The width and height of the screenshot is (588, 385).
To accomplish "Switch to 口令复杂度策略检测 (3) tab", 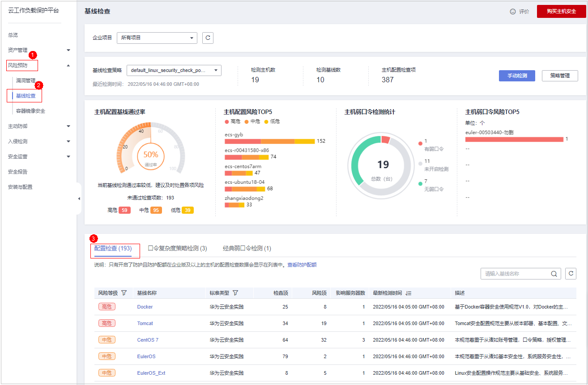I will [177, 248].
